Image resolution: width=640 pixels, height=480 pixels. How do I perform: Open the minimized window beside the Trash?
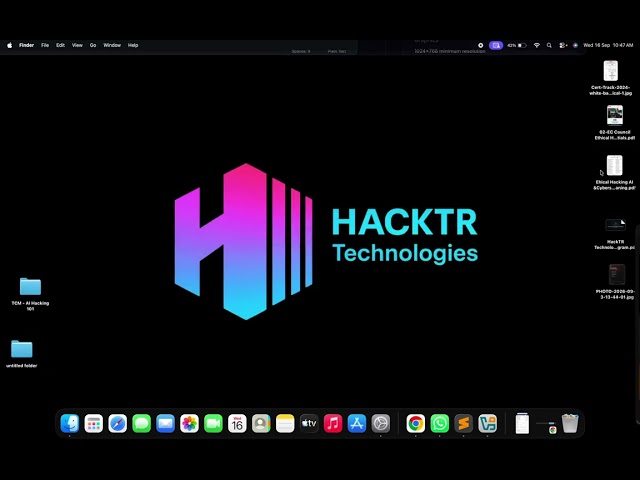click(546, 426)
